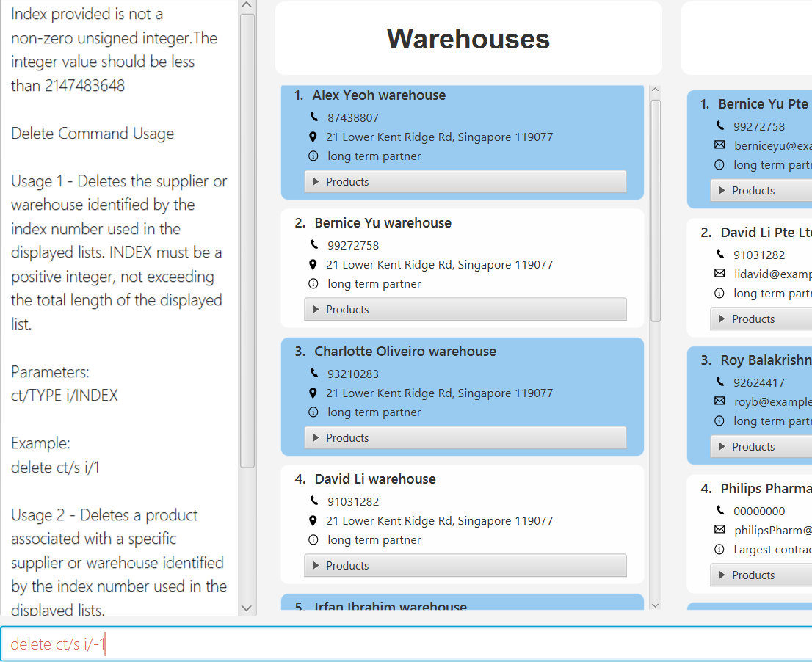
Task: Click up arrow of warehouse list scrollbar
Action: point(655,90)
